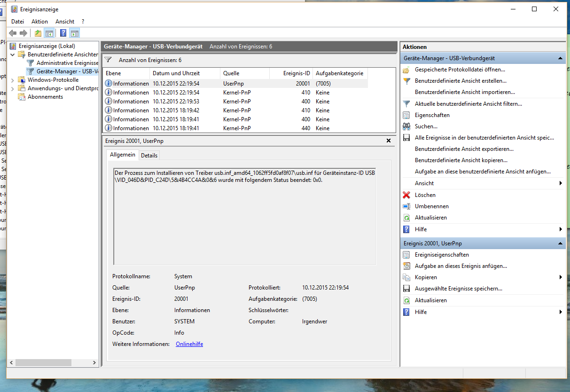Click Aktuelle benutzerdefinierte Ansicht filtern

point(468,104)
